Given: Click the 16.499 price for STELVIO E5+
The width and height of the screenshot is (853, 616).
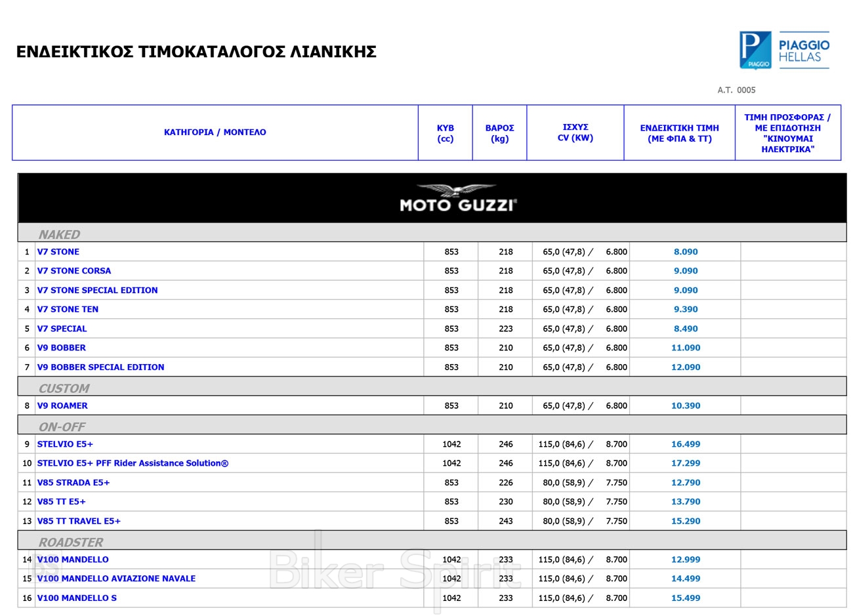Looking at the screenshot, I should 685,444.
